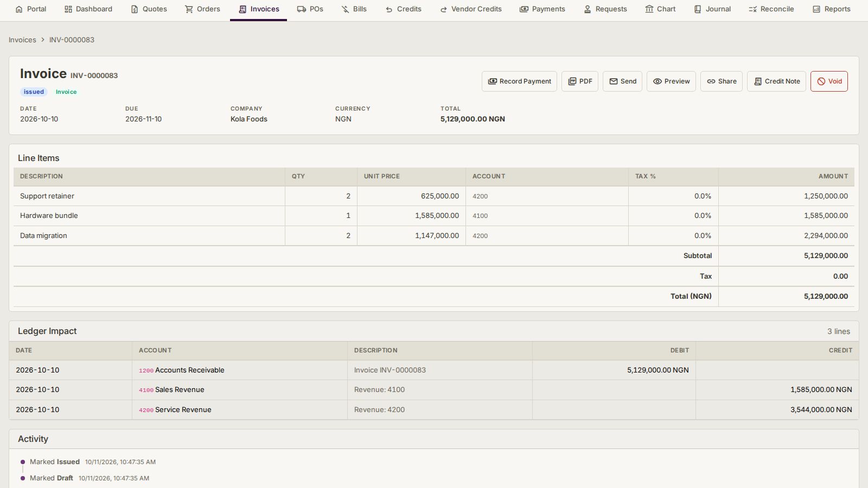This screenshot has width=868, height=488.
Task: Click the Data migration line description
Action: click(43, 236)
